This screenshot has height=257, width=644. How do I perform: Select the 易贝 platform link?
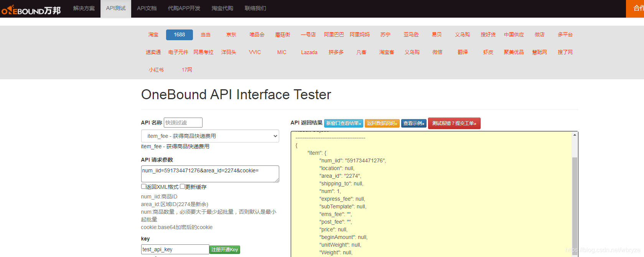(437, 34)
